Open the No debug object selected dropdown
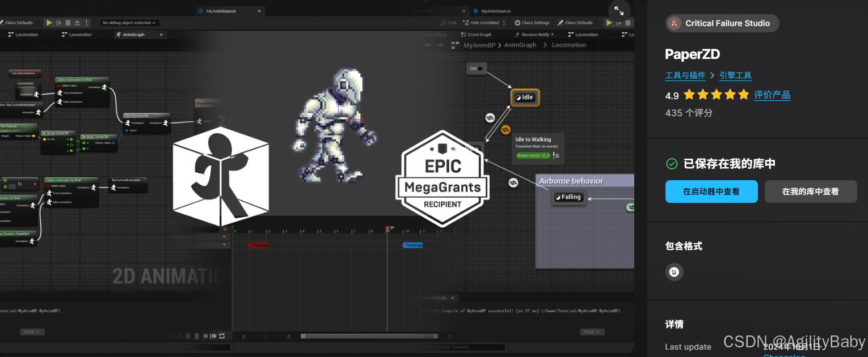This screenshot has height=357, width=868. click(129, 23)
